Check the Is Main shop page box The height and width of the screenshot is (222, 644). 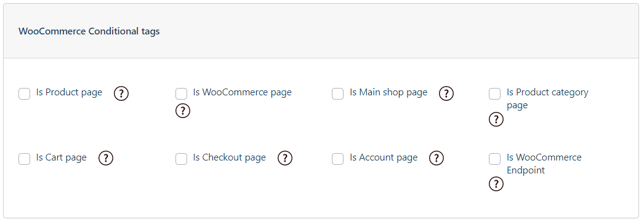(x=337, y=93)
